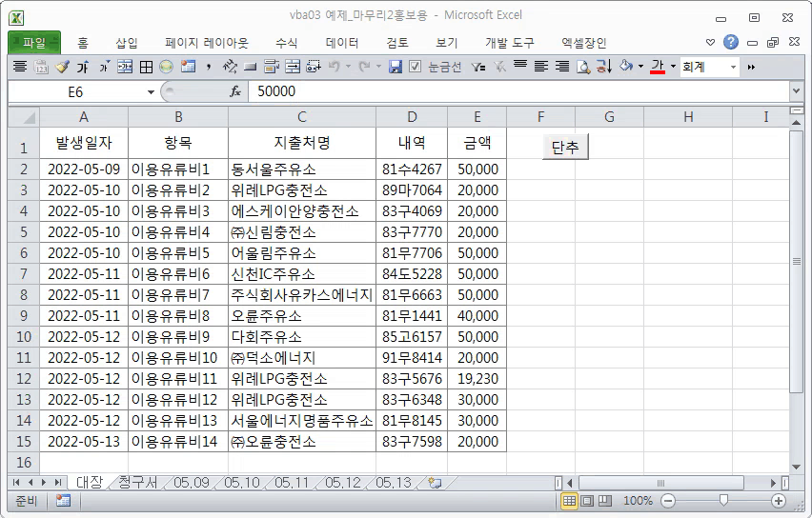Click the help question mark icon
Image resolution: width=812 pixels, height=518 pixels.
[731, 42]
